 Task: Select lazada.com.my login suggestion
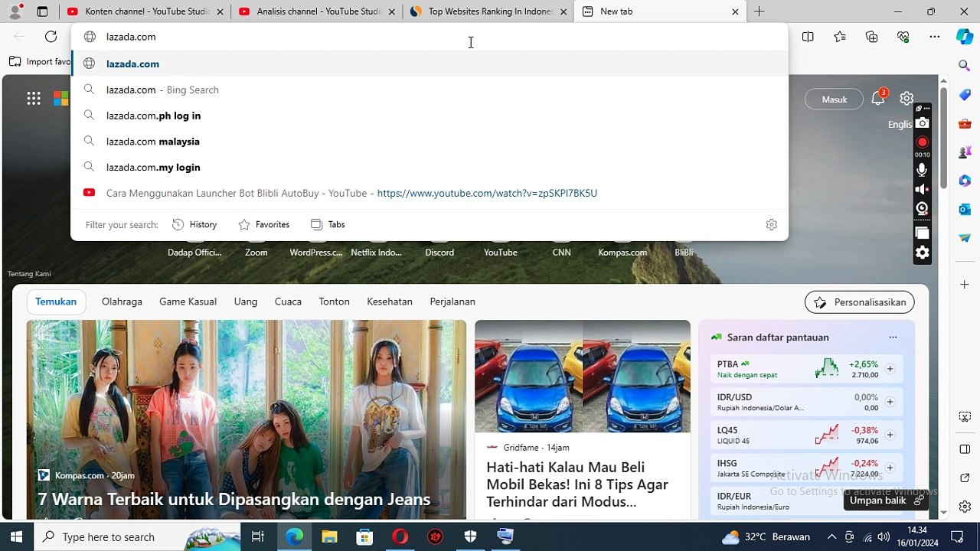429,167
